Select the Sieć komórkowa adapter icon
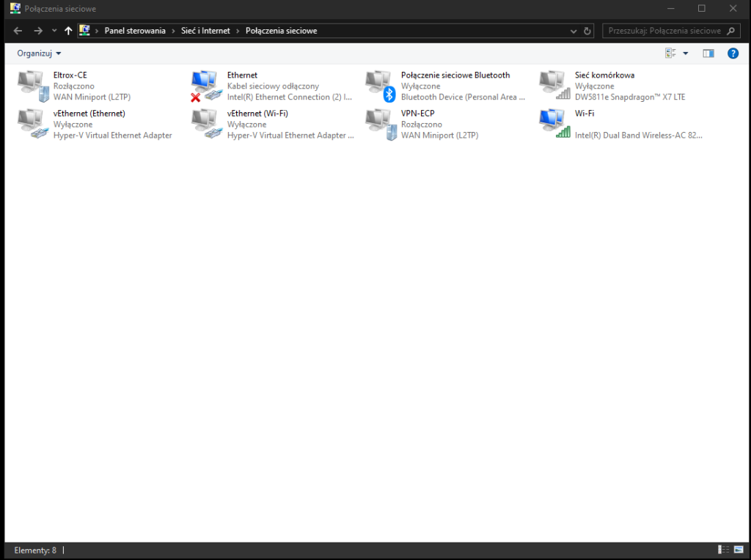Image resolution: width=751 pixels, height=560 pixels. click(x=553, y=85)
